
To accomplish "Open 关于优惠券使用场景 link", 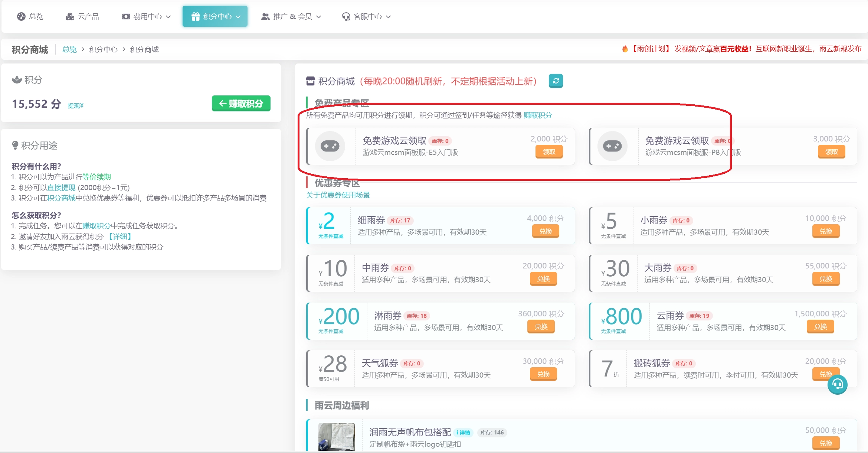I will (338, 195).
